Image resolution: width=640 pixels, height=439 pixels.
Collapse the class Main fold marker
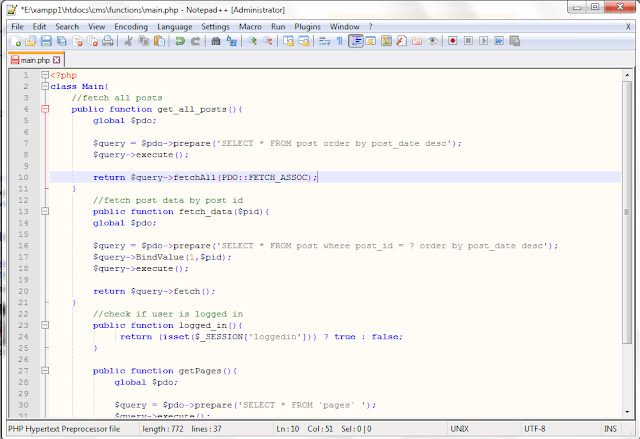point(45,86)
